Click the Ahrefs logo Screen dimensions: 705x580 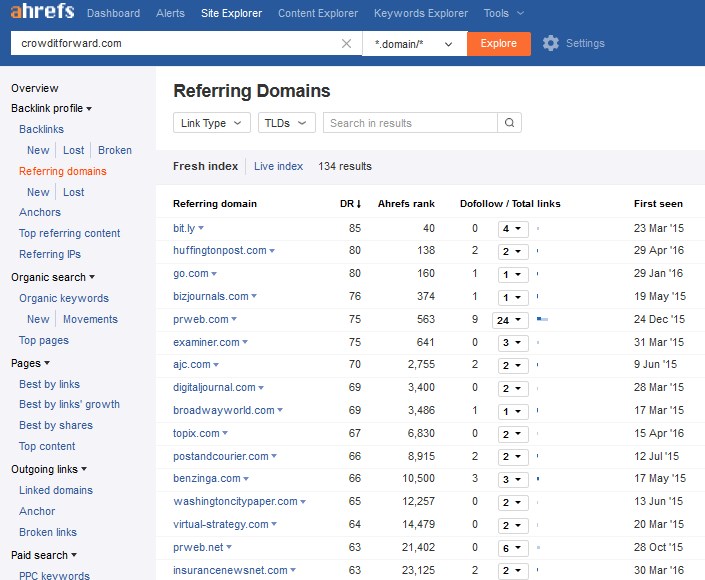[40, 14]
